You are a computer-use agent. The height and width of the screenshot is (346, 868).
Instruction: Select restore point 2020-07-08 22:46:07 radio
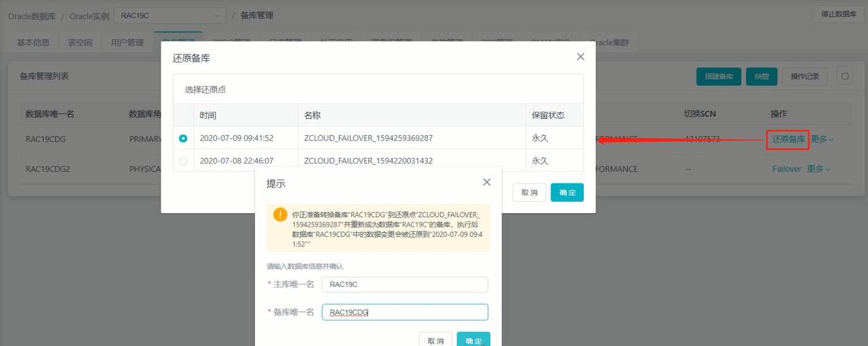(183, 161)
